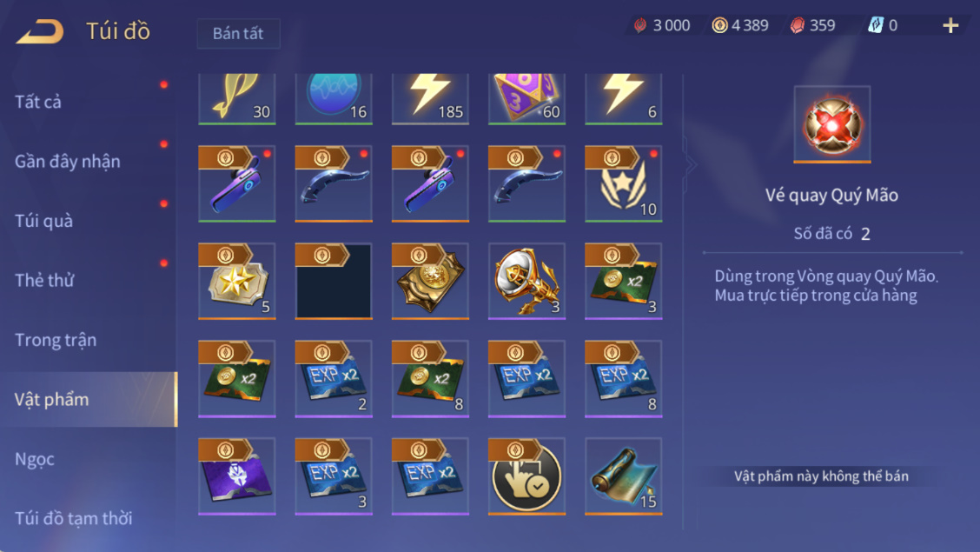This screenshot has height=552, width=980.
Task: Select the purple dice item with 60
Action: point(526,99)
